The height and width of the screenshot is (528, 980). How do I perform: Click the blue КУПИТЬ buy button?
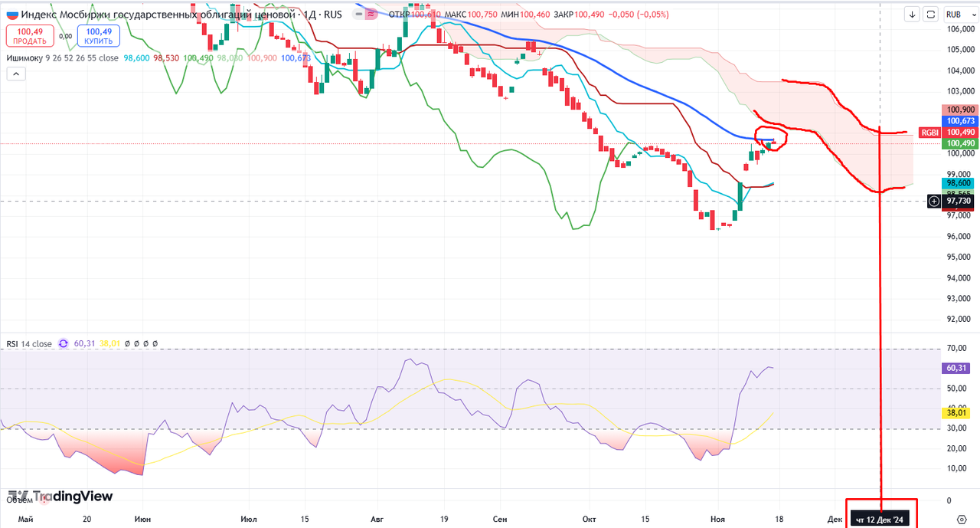99,36
